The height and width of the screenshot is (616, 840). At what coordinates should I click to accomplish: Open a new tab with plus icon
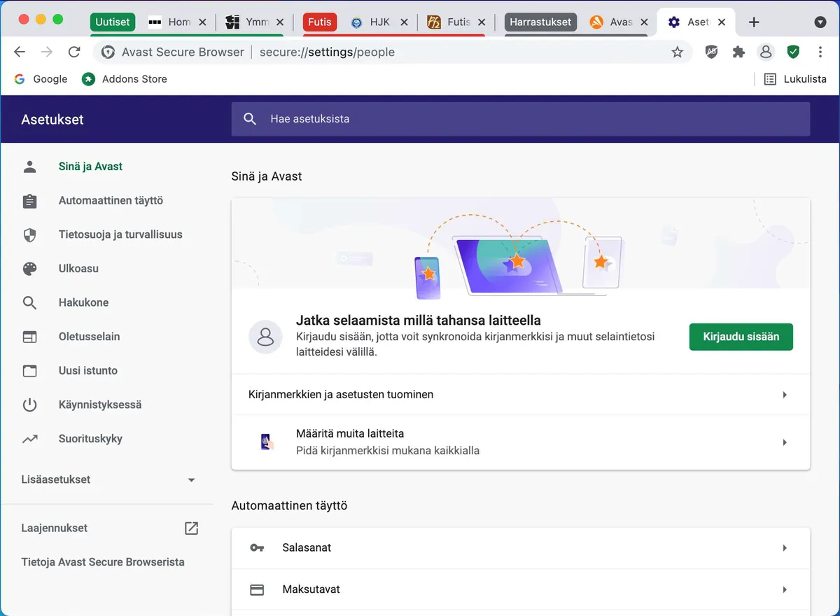coord(754,22)
